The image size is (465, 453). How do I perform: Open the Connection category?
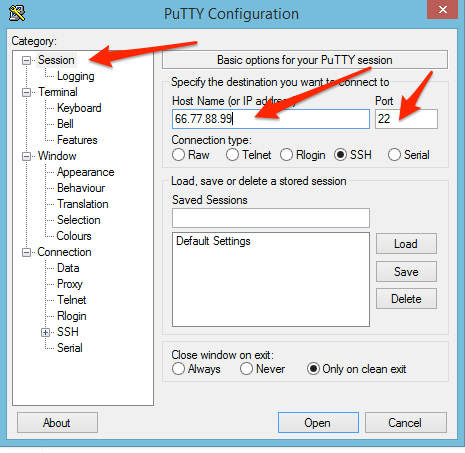pos(64,252)
